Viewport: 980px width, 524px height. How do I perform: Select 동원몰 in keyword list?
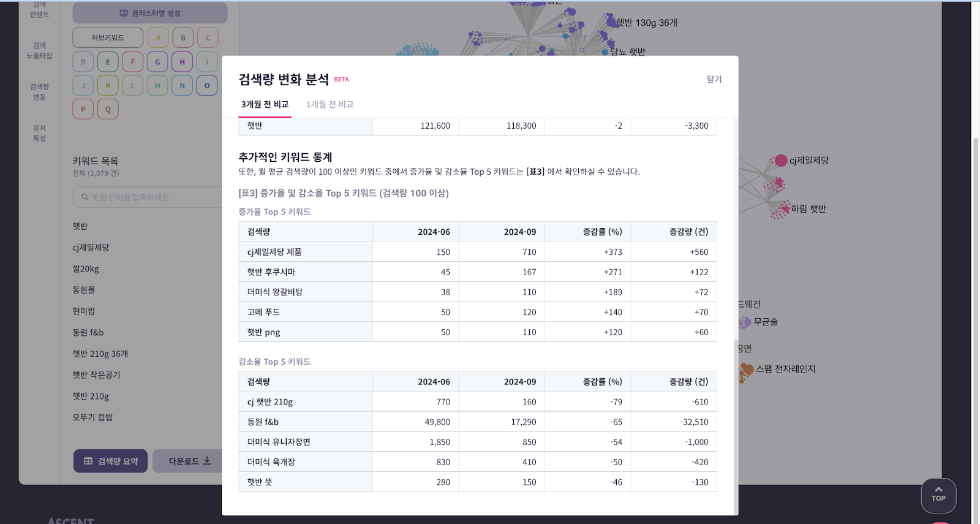tap(84, 290)
